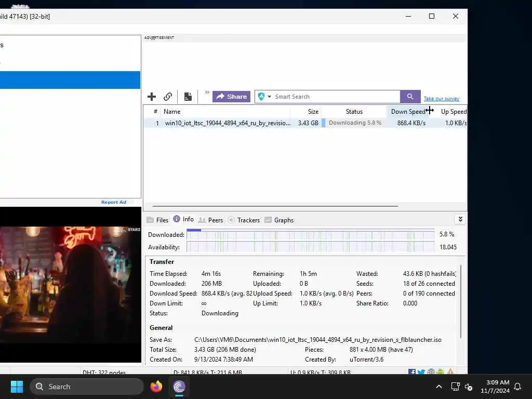Screen dimensions: 532x399
Task: Open the search provider dropdown arrow
Action: coord(270,97)
